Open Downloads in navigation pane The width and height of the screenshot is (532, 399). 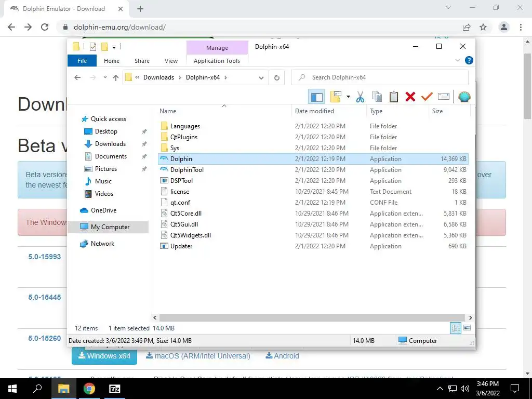(110, 144)
